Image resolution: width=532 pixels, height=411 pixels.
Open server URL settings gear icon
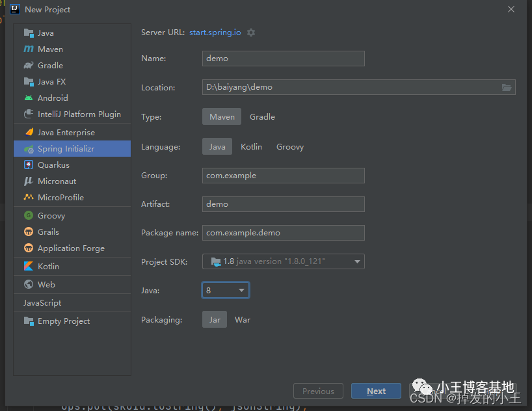click(251, 33)
